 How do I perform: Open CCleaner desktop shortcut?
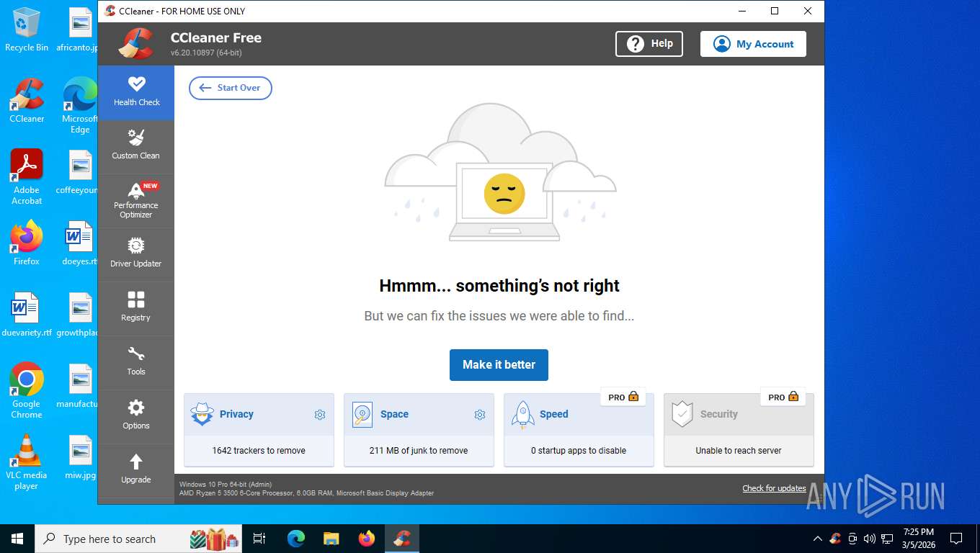pos(27,101)
